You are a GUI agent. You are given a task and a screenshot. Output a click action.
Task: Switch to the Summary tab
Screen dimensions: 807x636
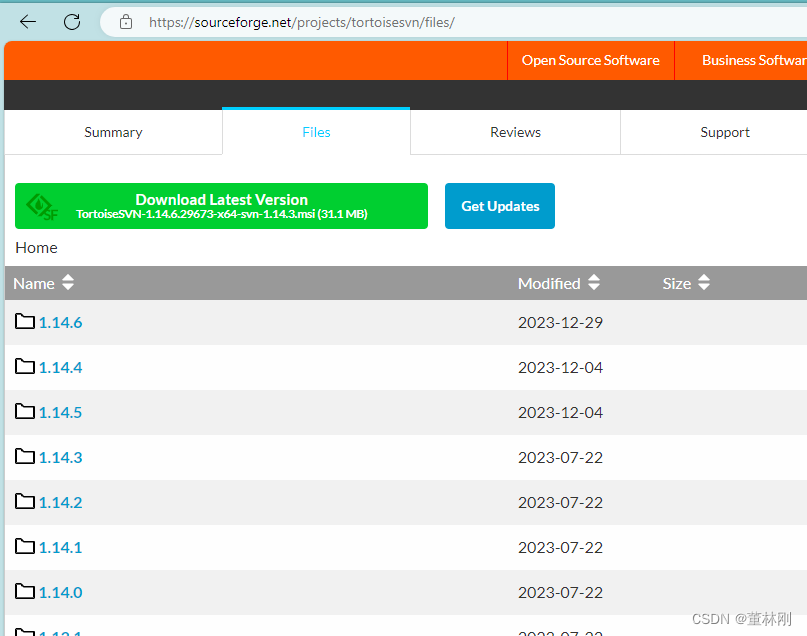(x=113, y=132)
